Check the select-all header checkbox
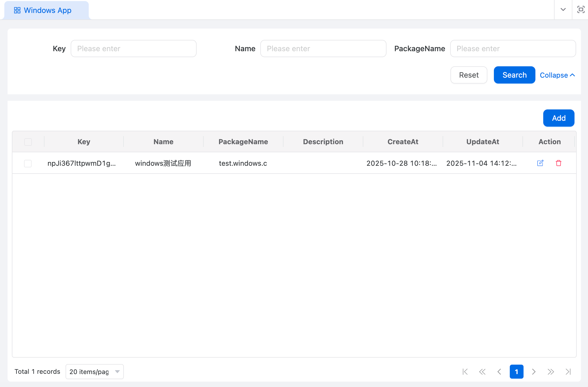 pyautogui.click(x=28, y=142)
